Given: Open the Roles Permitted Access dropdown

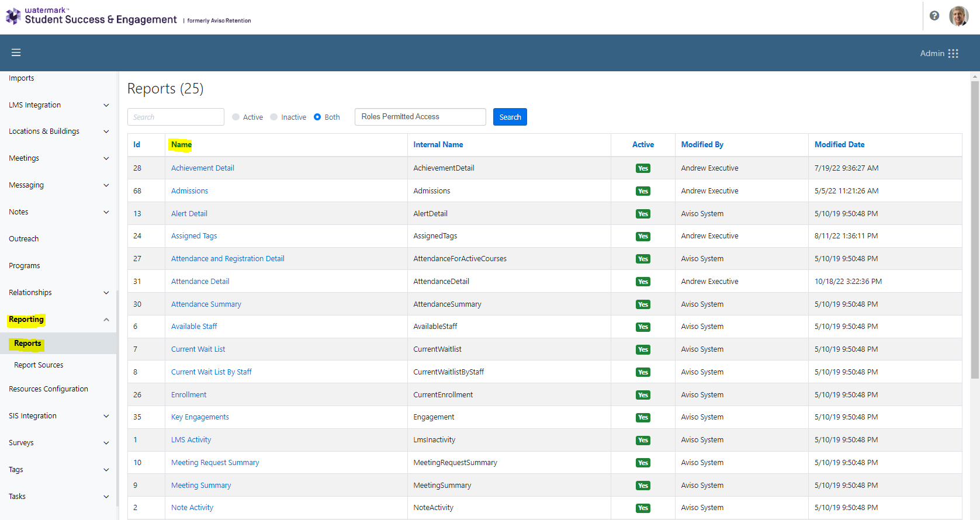Looking at the screenshot, I should (420, 117).
